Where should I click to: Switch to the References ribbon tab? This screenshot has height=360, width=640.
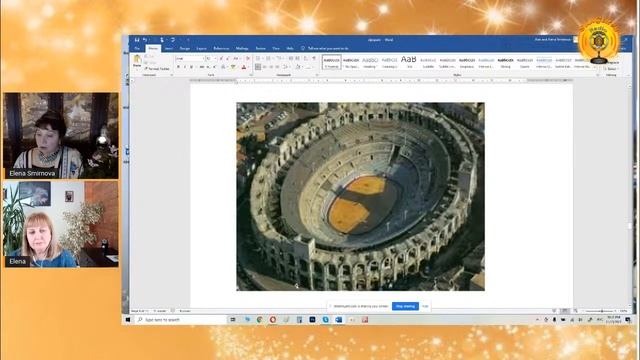pyautogui.click(x=221, y=49)
